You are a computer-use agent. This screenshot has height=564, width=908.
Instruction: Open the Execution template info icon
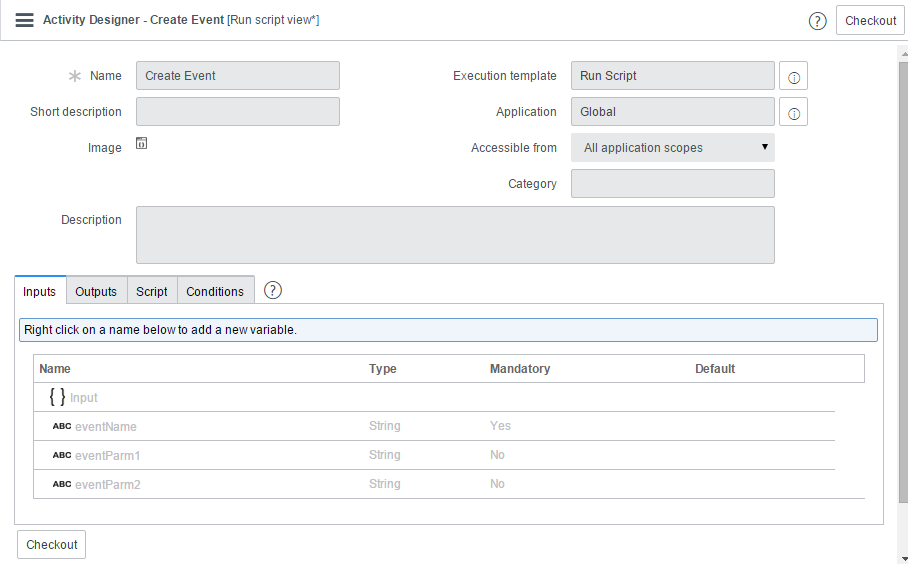793,76
